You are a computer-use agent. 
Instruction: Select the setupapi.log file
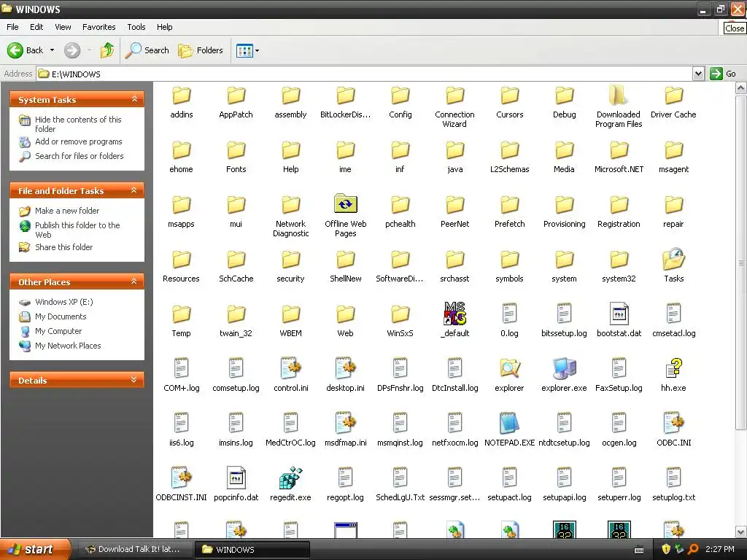[x=564, y=478]
